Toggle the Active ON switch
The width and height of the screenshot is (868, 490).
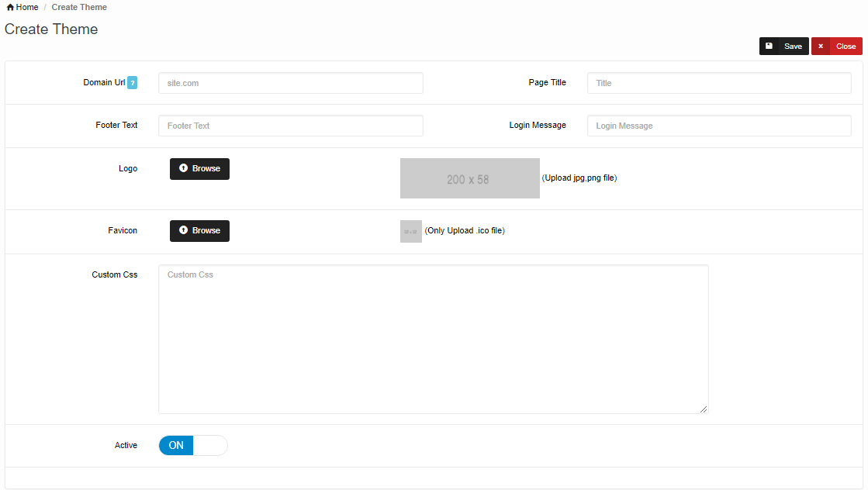click(192, 445)
